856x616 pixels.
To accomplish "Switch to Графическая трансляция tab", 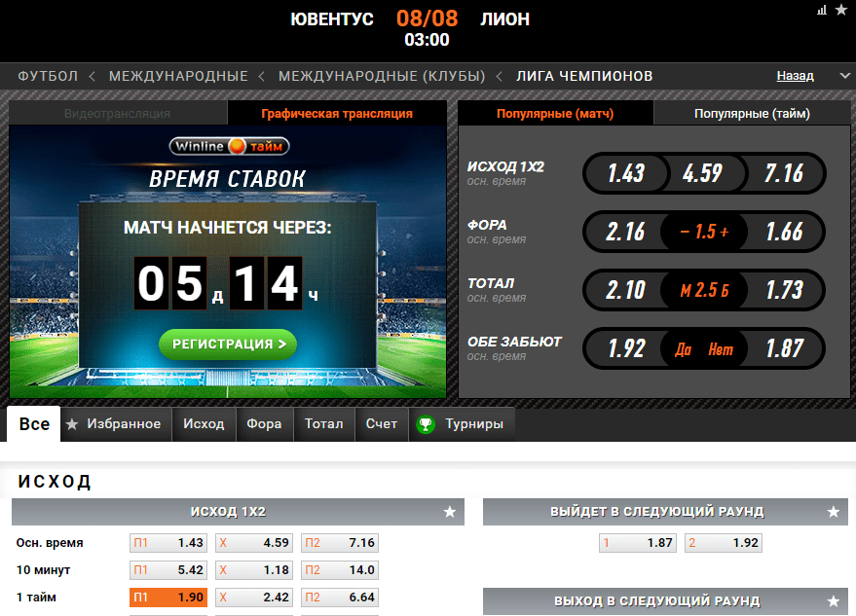I will click(x=337, y=114).
